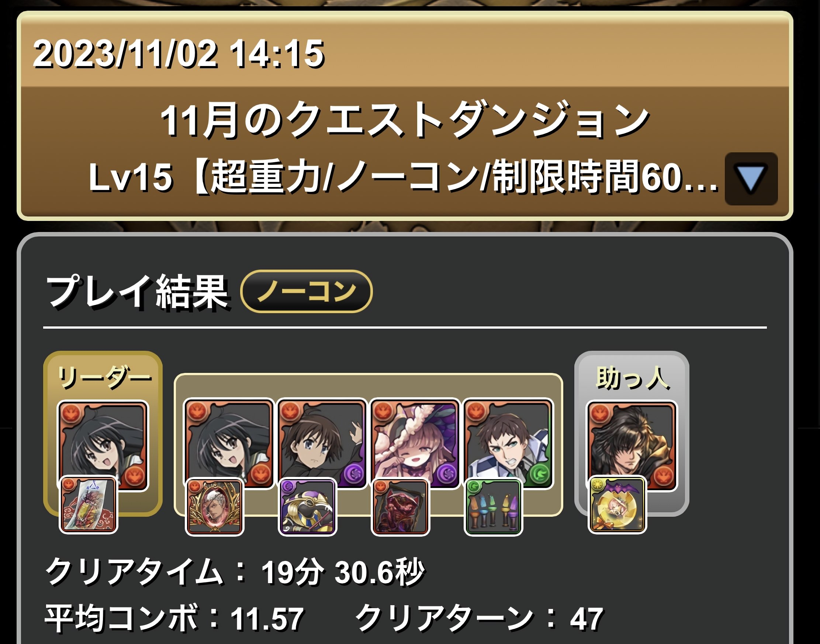Tap the leader monster card with black hair
The width and height of the screenshot is (820, 644).
tap(103, 445)
